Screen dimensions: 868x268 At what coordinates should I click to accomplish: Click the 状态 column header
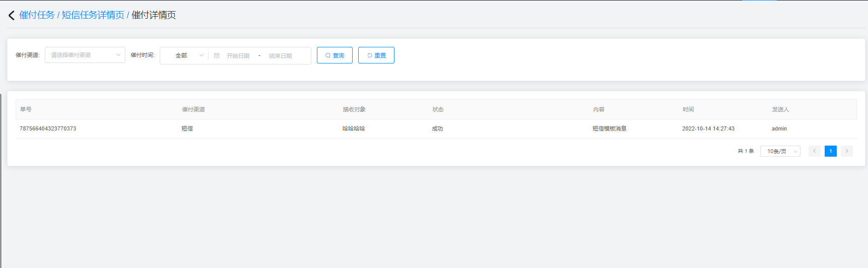pyautogui.click(x=438, y=109)
